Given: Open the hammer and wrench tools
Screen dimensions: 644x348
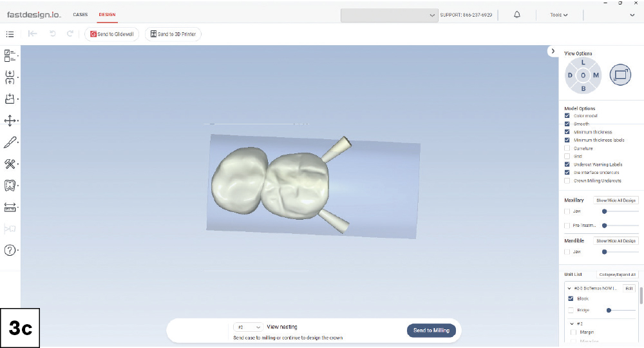Looking at the screenshot, I should tap(10, 164).
